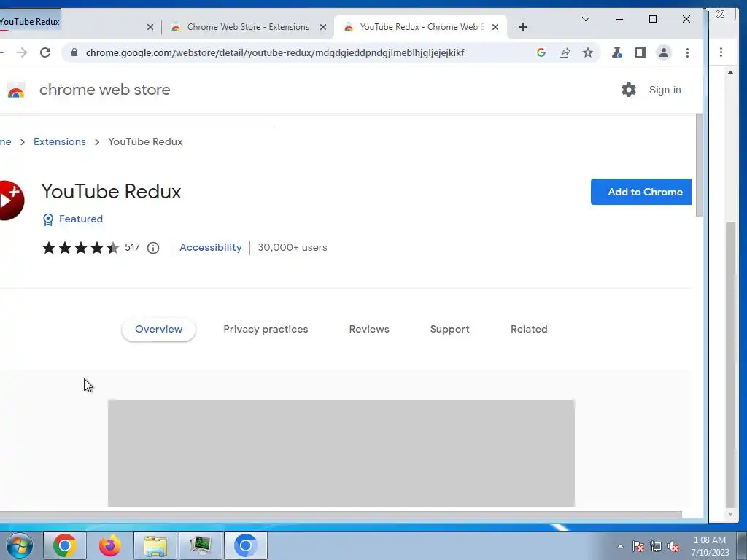The height and width of the screenshot is (560, 747).
Task: Click the YouTube Redux heading
Action: (111, 192)
